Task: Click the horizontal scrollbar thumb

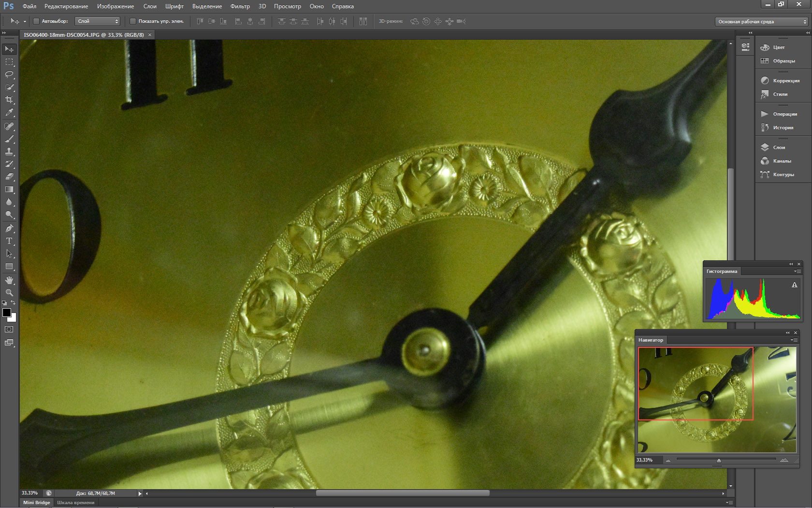Action: click(x=403, y=493)
